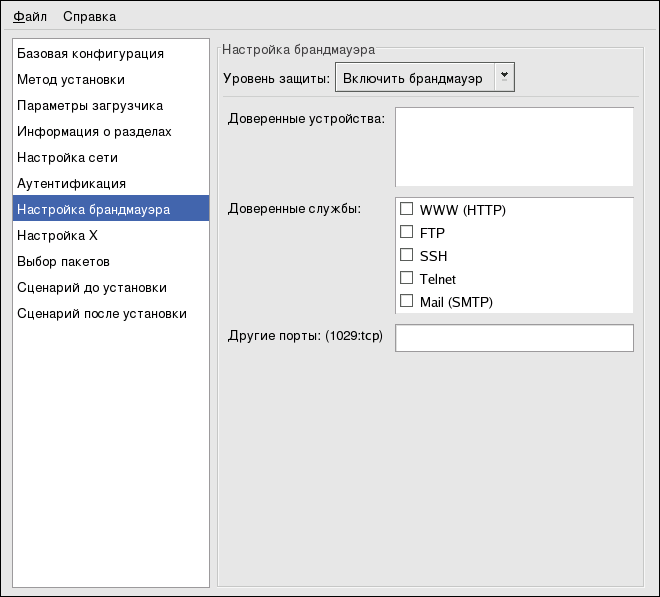Open the Справка menu
Screen dimensions: 660x597
click(x=89, y=16)
